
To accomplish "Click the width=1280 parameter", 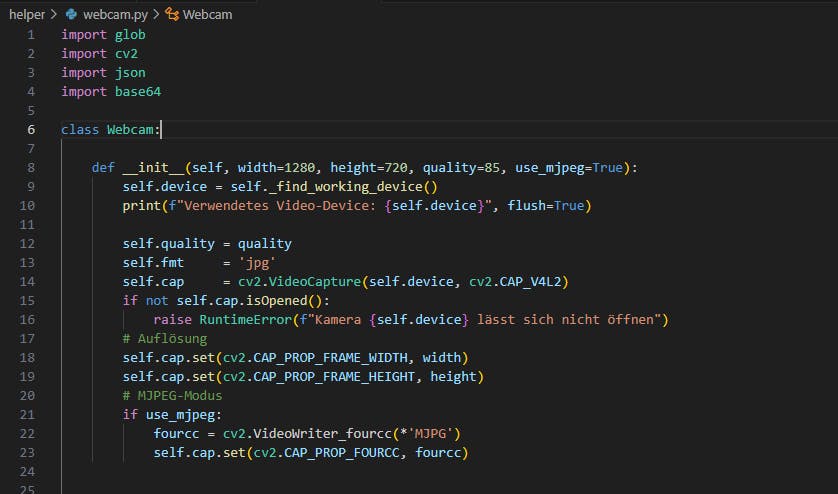I will (x=276, y=168).
